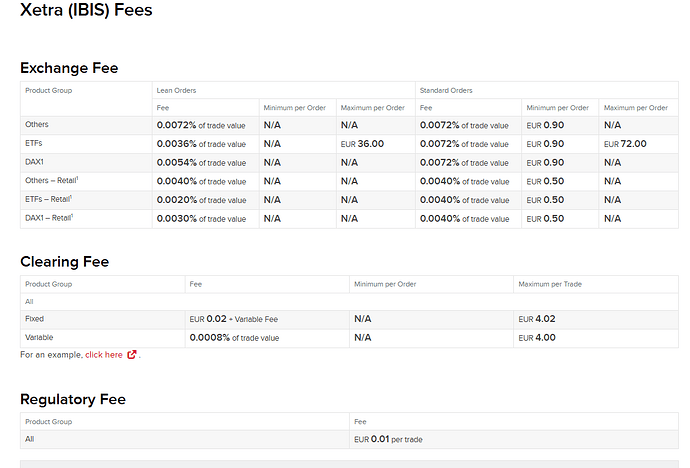This screenshot has width=690, height=468.
Task: Select the '0.0008% of trade value' clearing fee
Action: pos(234,338)
